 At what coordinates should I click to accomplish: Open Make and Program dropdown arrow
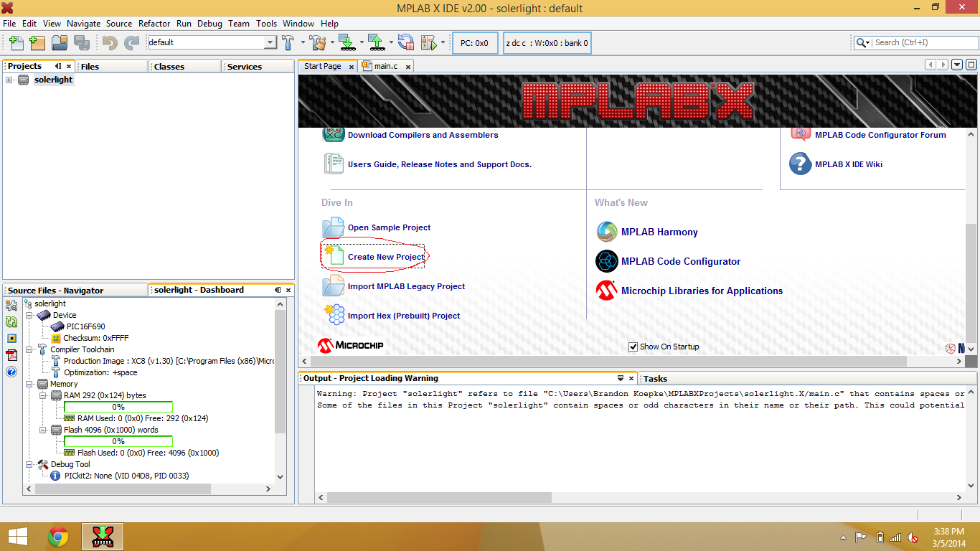coord(361,42)
